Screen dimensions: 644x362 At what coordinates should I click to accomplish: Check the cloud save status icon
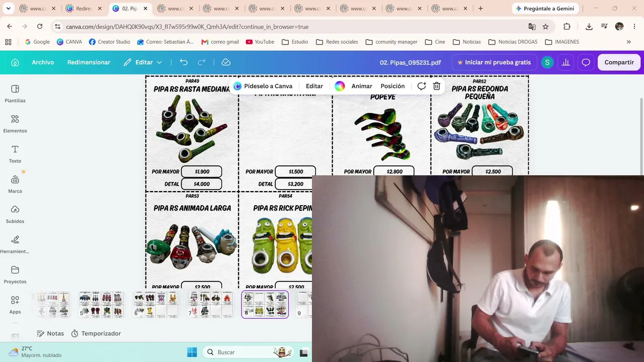226,62
